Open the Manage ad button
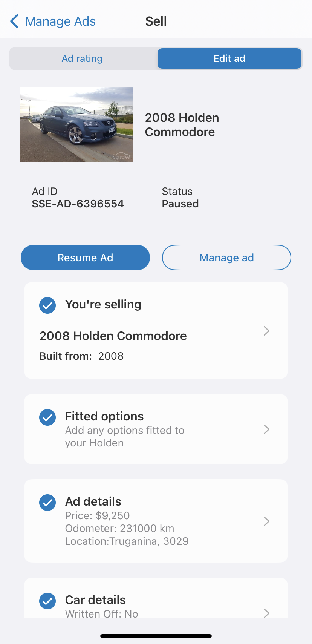312x644 pixels. point(226,258)
